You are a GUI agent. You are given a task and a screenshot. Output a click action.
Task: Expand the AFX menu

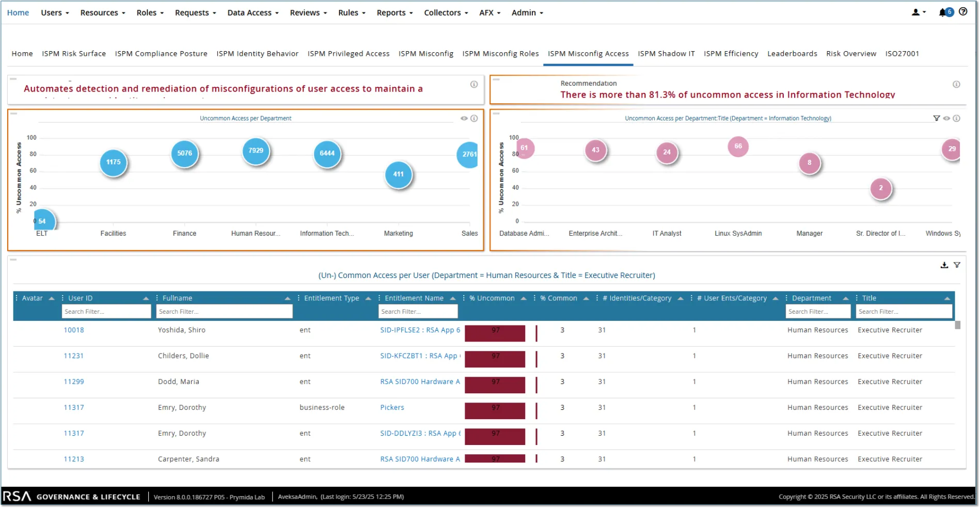[489, 12]
